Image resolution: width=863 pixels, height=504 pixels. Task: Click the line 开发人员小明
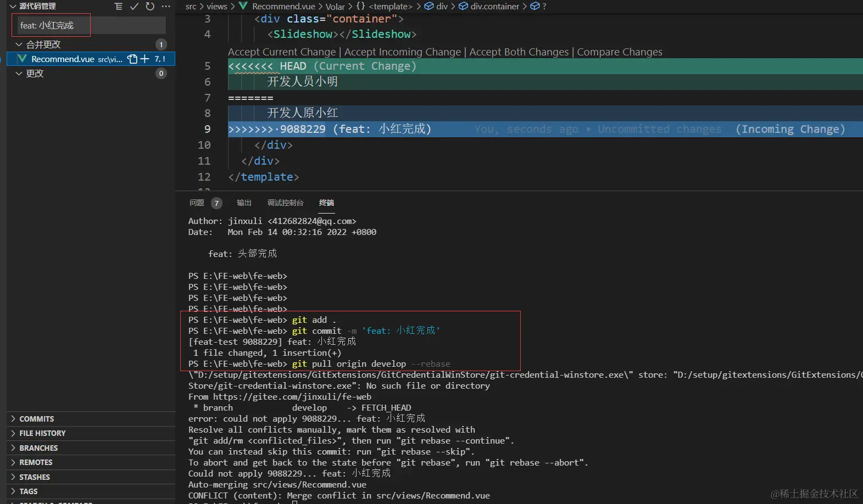pyautogui.click(x=302, y=82)
